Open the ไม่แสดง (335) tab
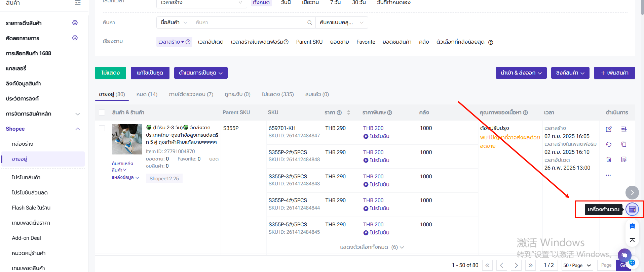Viewport: 644px width, 272px height. coord(277,94)
